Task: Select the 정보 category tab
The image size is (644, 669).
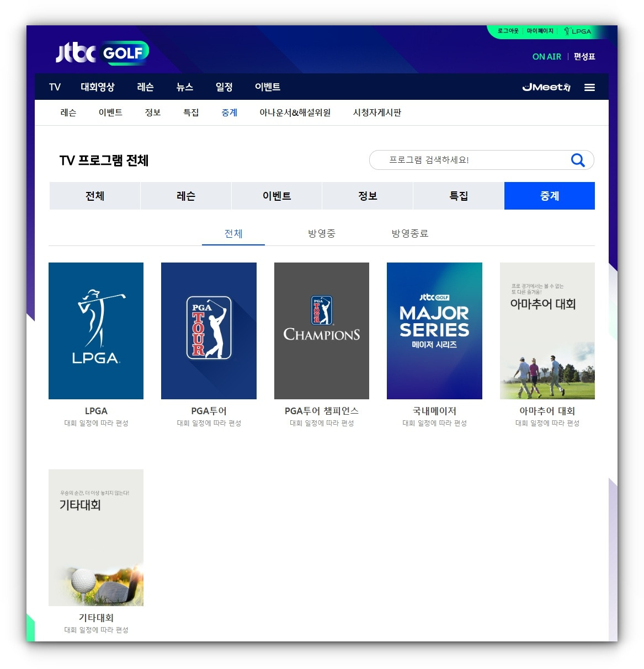Action: [367, 195]
